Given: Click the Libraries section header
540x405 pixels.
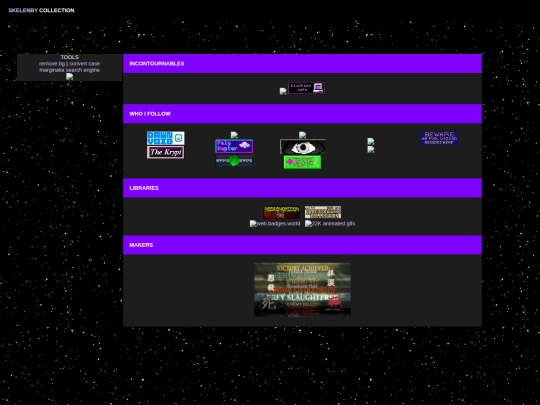Looking at the screenshot, I should tap(302, 188).
